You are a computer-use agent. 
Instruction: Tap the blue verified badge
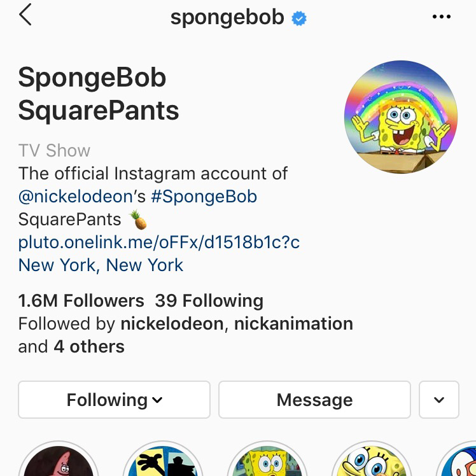pos(299,18)
